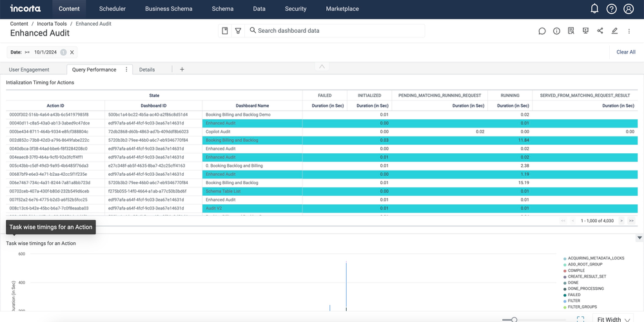The image size is (644, 322).
Task: Go to Content in the breadcrumb
Action: pos(19,24)
